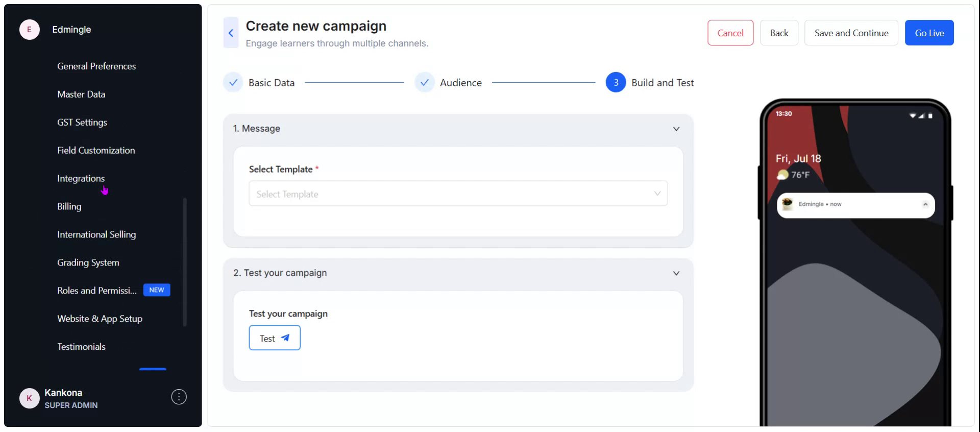Viewport: 980px width, 432px height.
Task: Click the Audience step checkmark
Action: 424,83
